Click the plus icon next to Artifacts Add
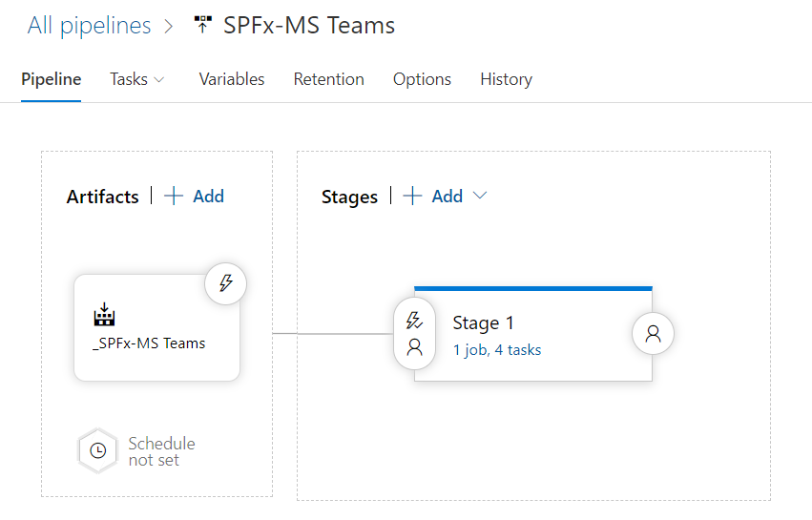The width and height of the screenshot is (812, 520). (174, 197)
